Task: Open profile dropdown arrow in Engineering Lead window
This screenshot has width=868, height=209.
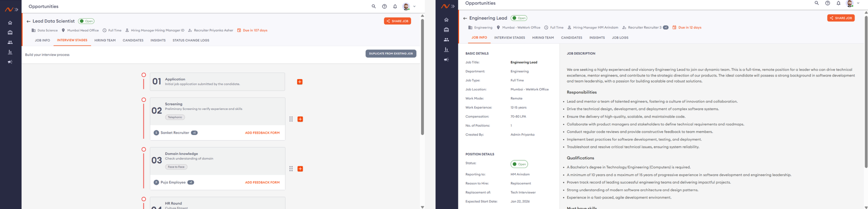Action: (x=858, y=3)
